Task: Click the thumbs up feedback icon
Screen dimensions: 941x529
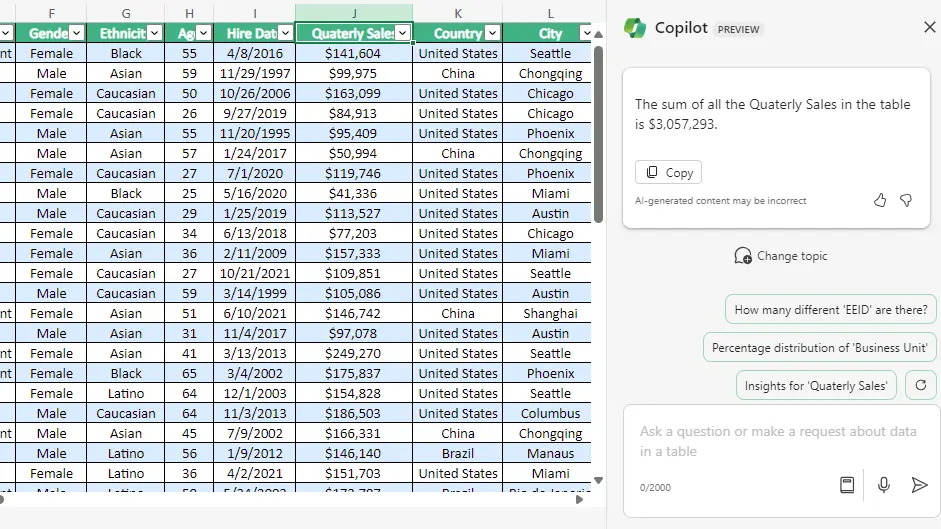Action: (x=880, y=200)
